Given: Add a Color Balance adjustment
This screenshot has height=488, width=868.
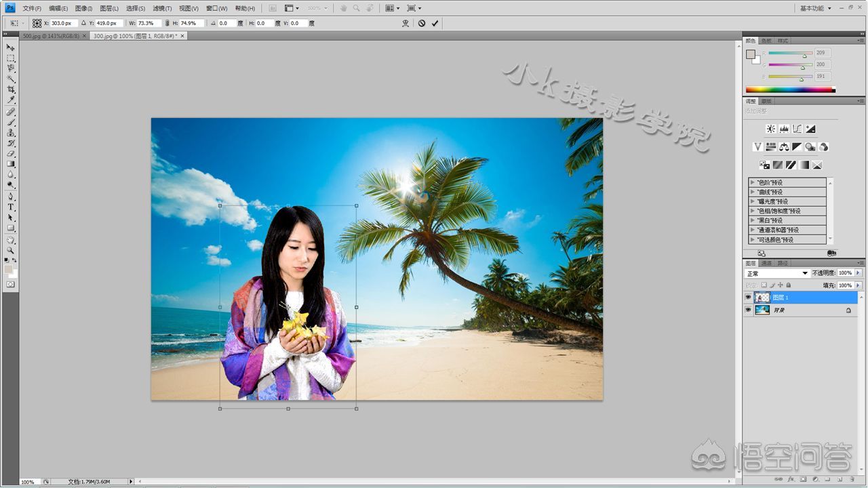Looking at the screenshot, I should tap(784, 146).
